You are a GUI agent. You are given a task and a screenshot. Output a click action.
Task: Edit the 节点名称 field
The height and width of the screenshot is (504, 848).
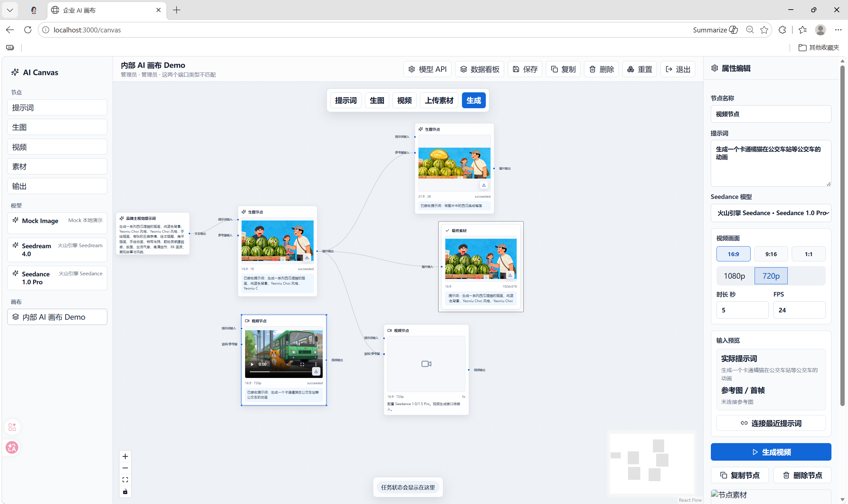tap(770, 114)
